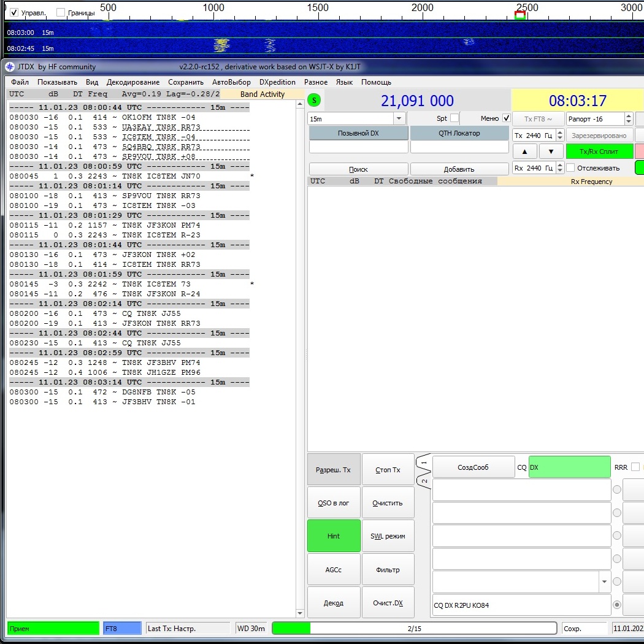Click the down arrow frequency button
Screen dimensions: 644x644
(551, 151)
